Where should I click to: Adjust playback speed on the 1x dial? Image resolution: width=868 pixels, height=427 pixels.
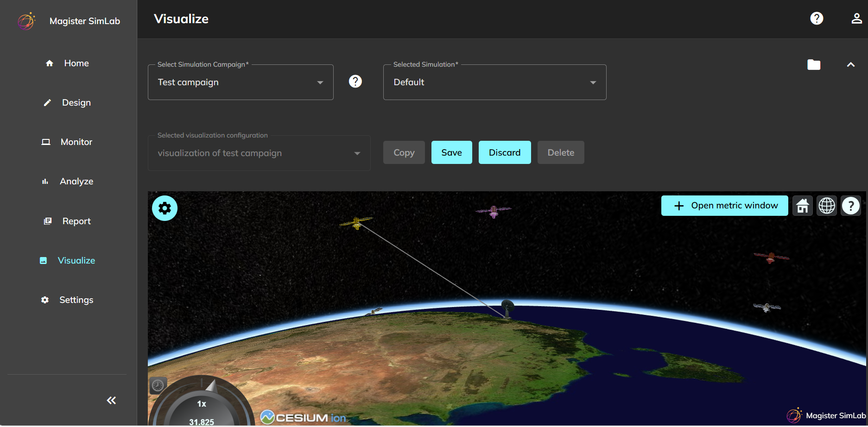tap(201, 403)
